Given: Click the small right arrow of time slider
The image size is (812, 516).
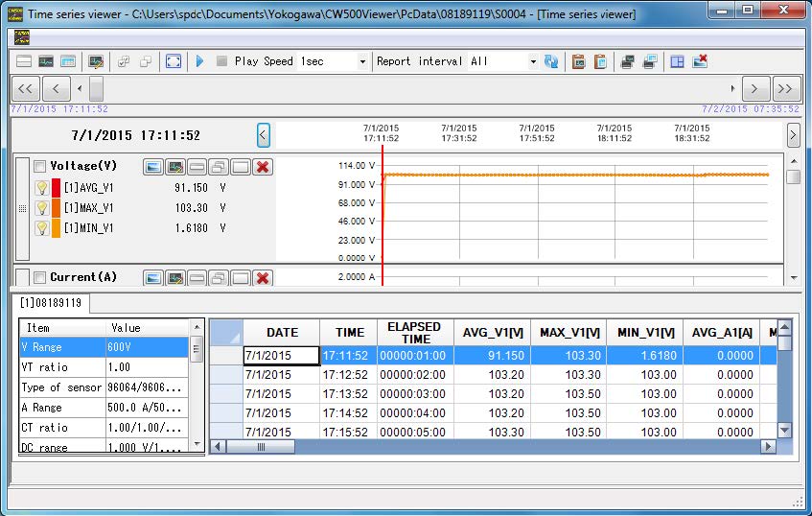Looking at the screenshot, I should [x=732, y=88].
